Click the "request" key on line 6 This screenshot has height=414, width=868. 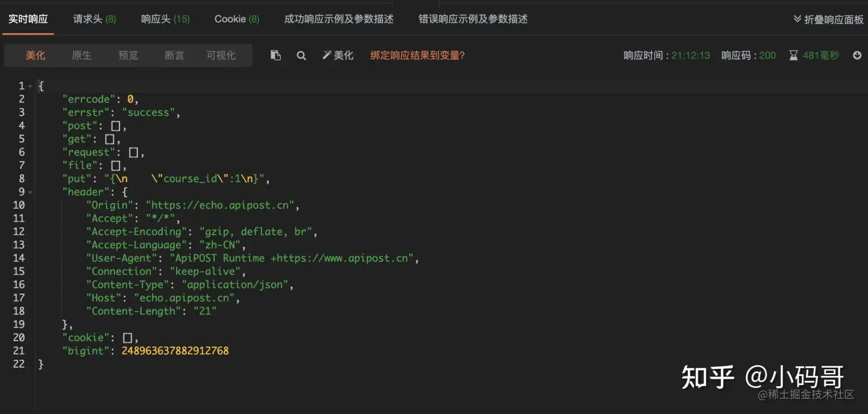pos(89,152)
